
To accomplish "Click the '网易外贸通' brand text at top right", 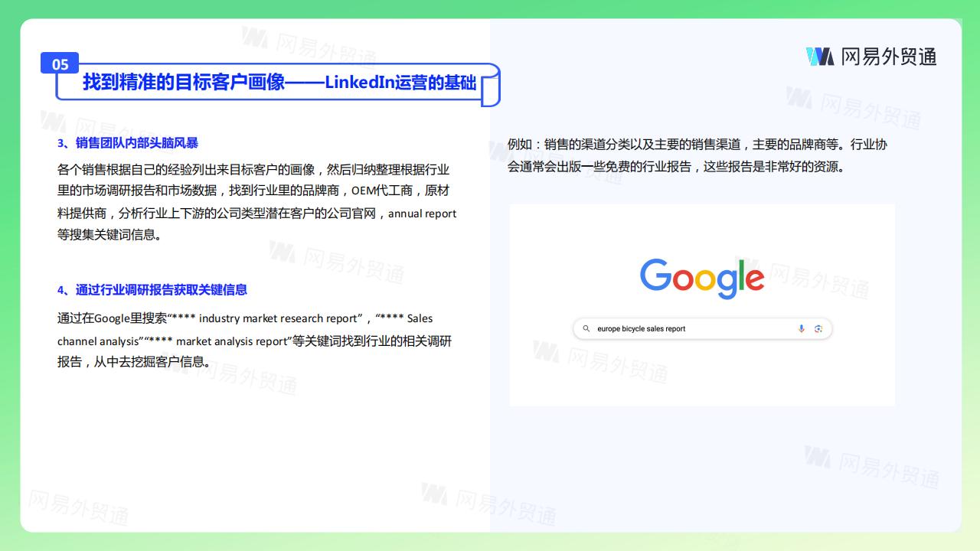I will [889, 57].
